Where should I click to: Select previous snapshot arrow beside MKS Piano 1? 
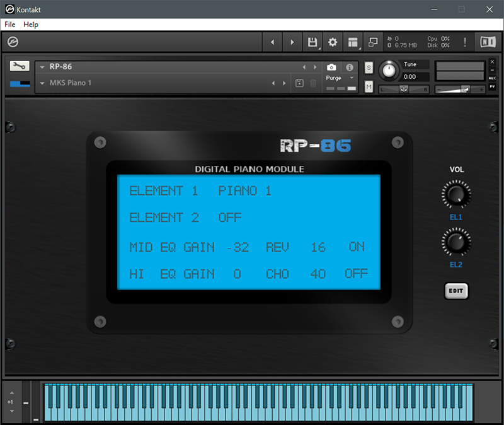pyautogui.click(x=273, y=83)
